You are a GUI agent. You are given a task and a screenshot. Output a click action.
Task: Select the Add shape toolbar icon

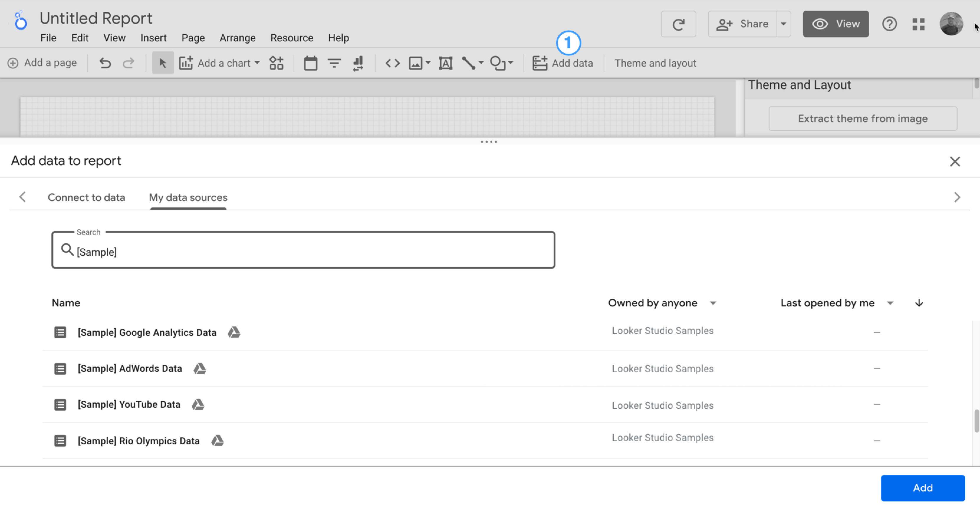(501, 63)
